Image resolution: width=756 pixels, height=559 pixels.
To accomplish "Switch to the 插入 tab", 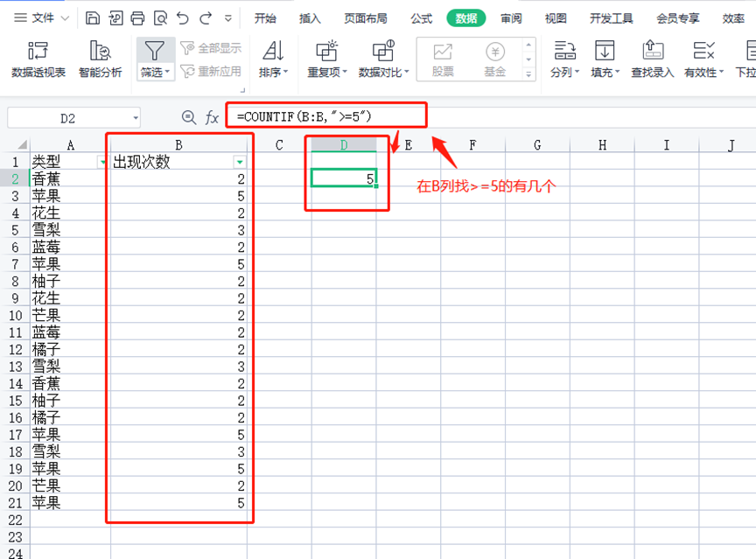I will point(310,18).
